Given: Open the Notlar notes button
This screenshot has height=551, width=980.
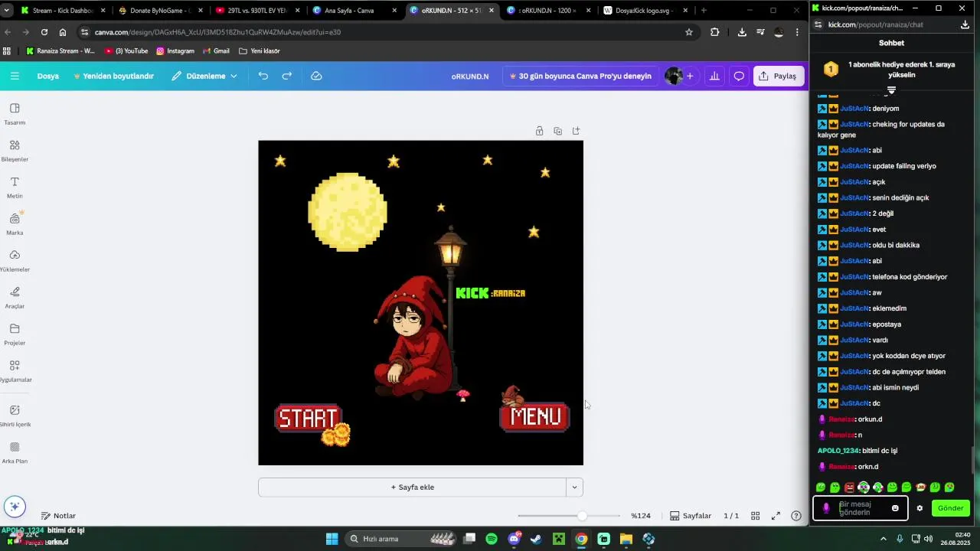Looking at the screenshot, I should tap(58, 516).
